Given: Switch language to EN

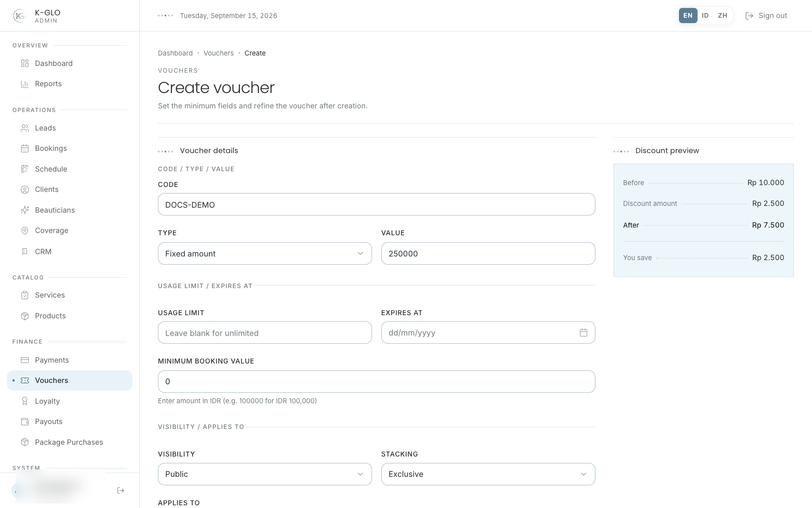Looking at the screenshot, I should 688,15.
